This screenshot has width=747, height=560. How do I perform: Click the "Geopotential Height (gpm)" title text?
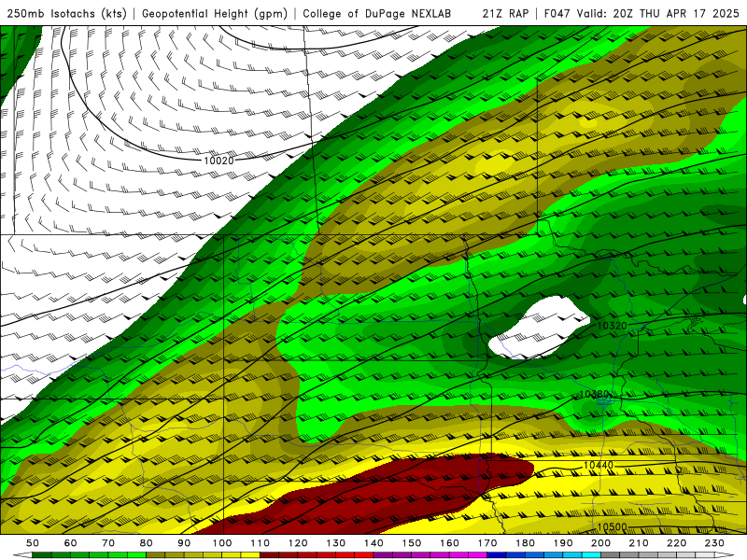point(215,13)
